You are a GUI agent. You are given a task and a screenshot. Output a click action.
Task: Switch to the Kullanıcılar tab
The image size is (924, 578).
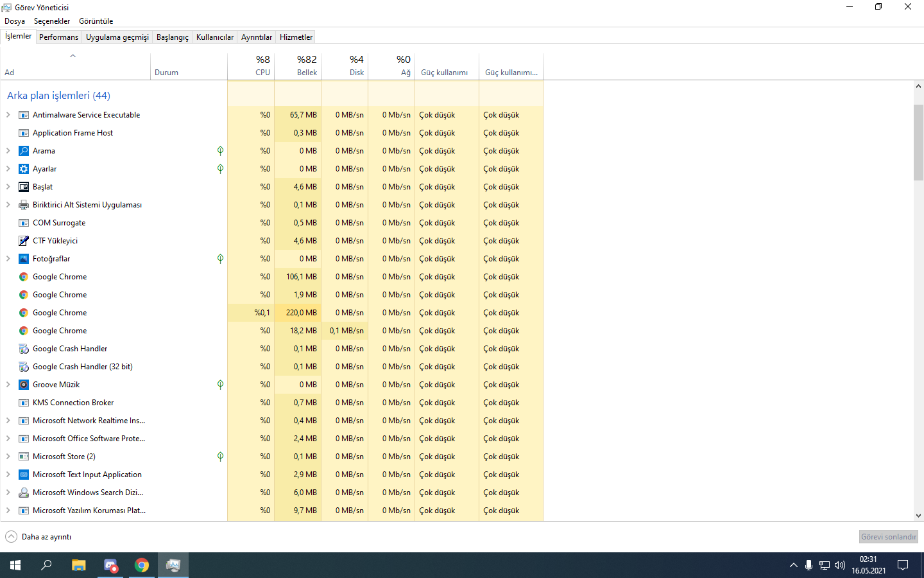point(215,37)
